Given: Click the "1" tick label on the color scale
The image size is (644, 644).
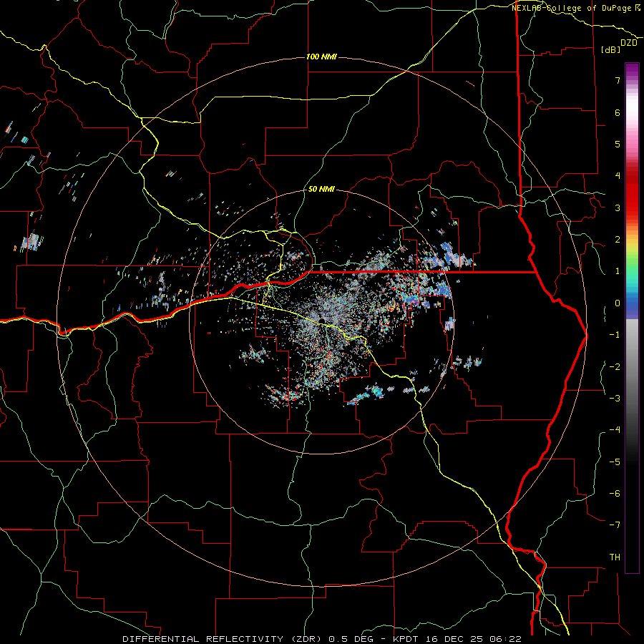Looking at the screenshot, I should click(618, 271).
